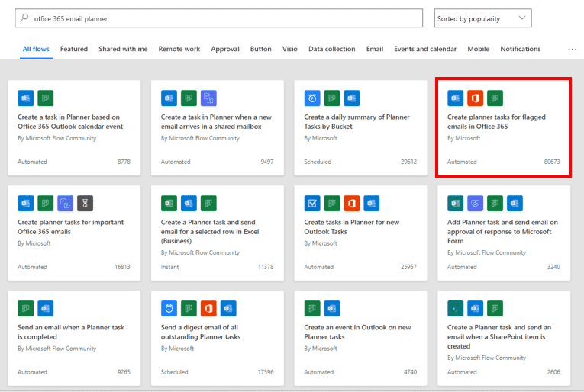The height and width of the screenshot is (392, 584).
Task: Open the Button tab
Action: 261,49
